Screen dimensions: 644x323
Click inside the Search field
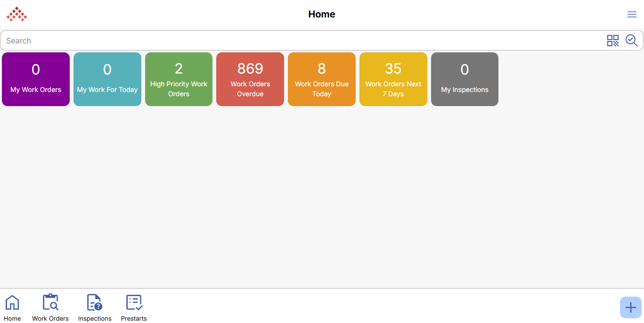tap(302, 41)
